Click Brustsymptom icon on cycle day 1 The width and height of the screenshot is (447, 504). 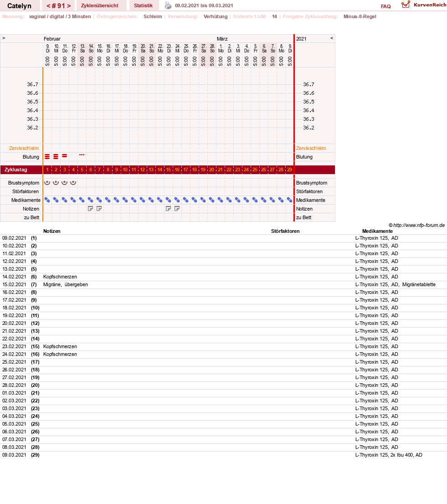coord(47,182)
